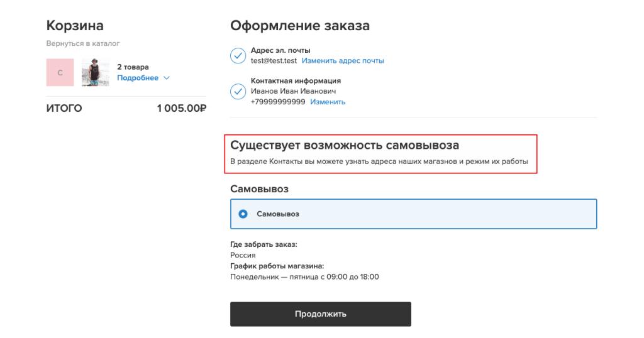The width and height of the screenshot is (644, 338).
Task: Click the contact information checkmark icon
Action: coord(238,92)
